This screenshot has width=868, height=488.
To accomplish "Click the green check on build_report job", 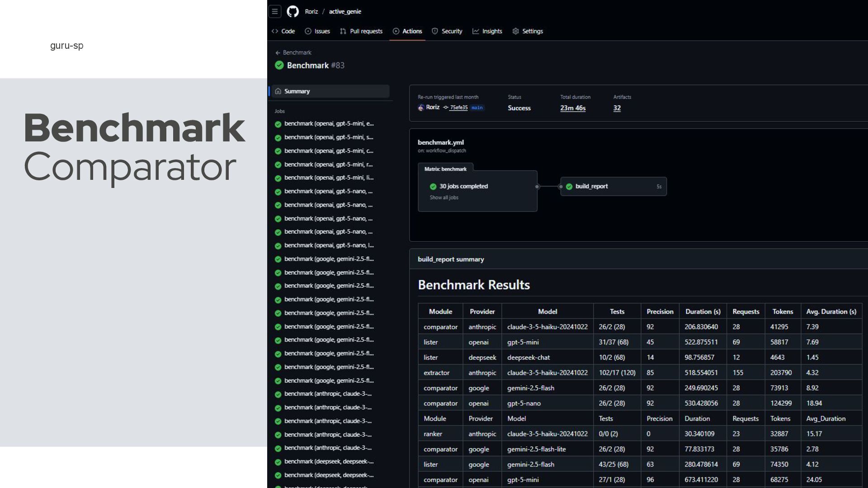I will (x=569, y=187).
